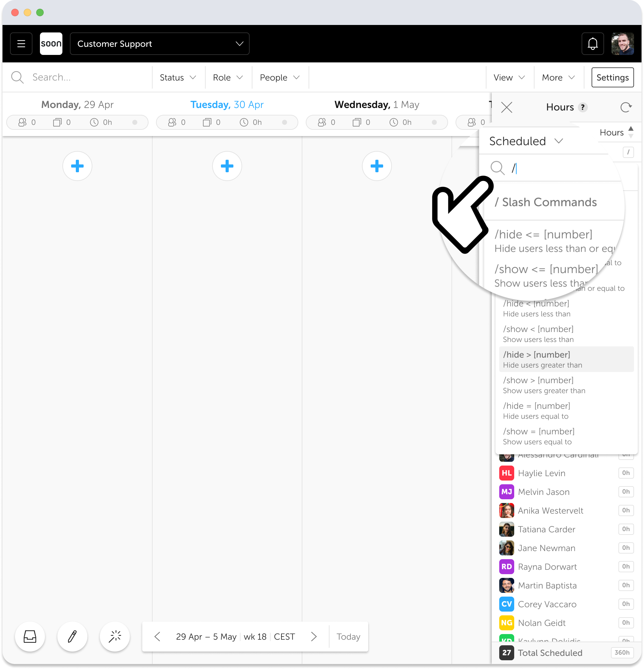This screenshot has height=669, width=644.
Task: Open the hamburger navigation menu
Action: tap(21, 44)
